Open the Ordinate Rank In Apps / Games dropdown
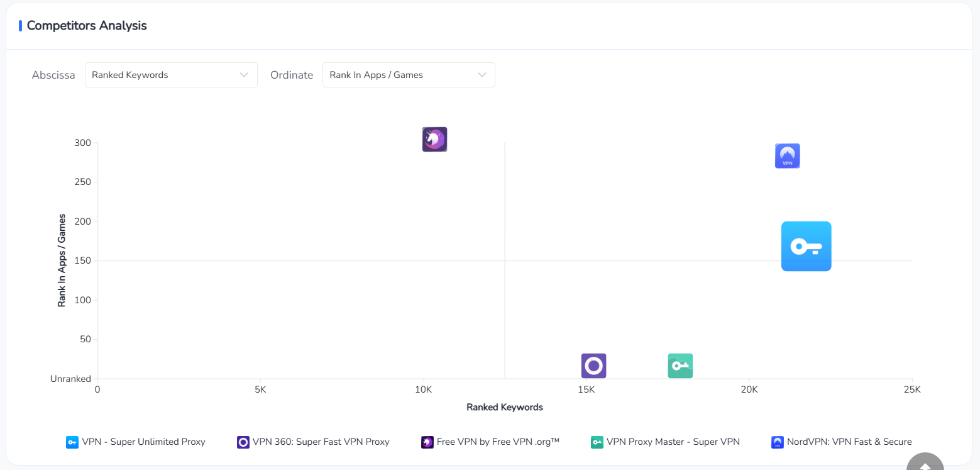 [x=409, y=75]
